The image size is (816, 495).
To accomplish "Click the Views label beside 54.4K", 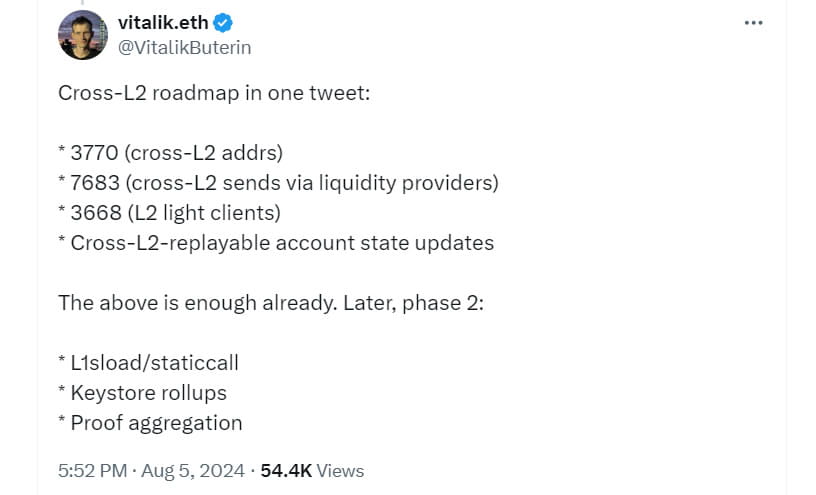I will (x=340, y=470).
